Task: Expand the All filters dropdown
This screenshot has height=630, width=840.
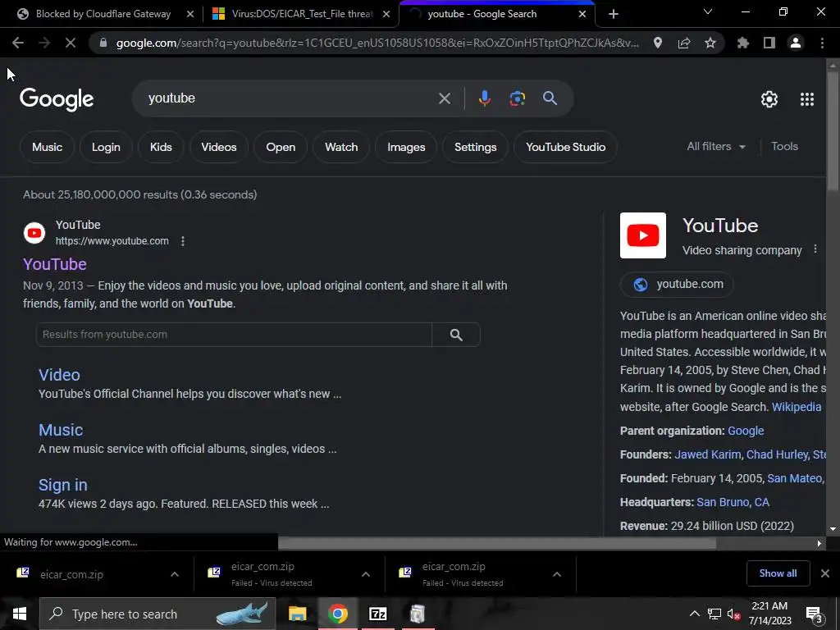Action: pyautogui.click(x=716, y=146)
